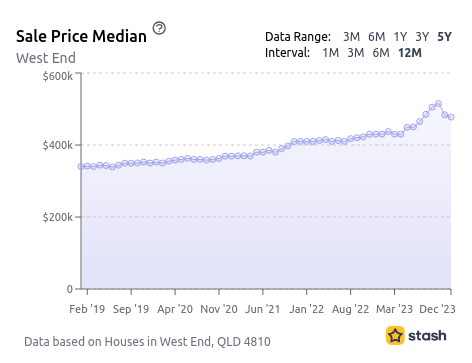Click the Aug '22 axis label
Viewport: 472px width, 363px height.
pos(350,309)
